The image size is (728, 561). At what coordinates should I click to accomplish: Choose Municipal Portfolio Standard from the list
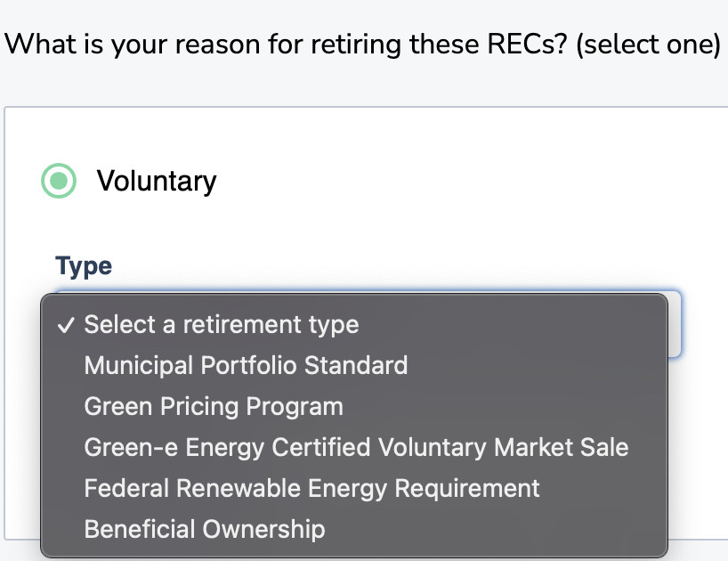point(246,365)
